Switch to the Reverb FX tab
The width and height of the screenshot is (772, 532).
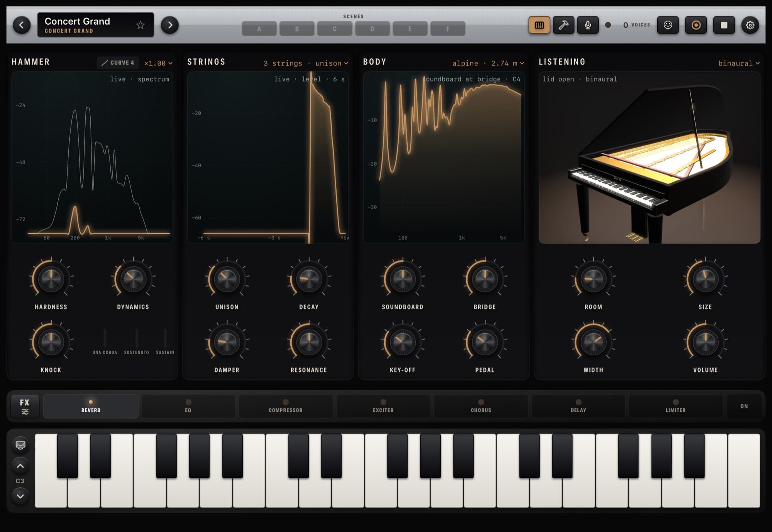point(91,406)
